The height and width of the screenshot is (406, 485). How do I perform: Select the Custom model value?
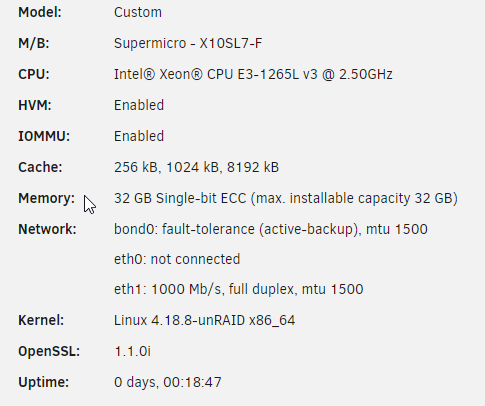click(138, 12)
